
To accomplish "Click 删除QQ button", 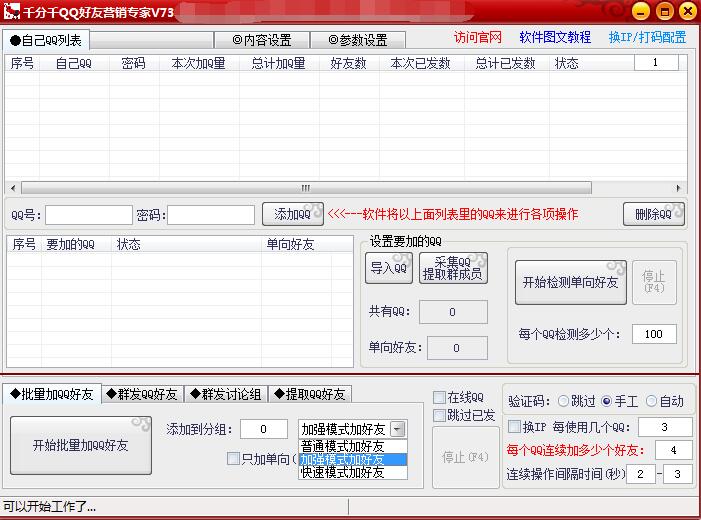I will 654,214.
